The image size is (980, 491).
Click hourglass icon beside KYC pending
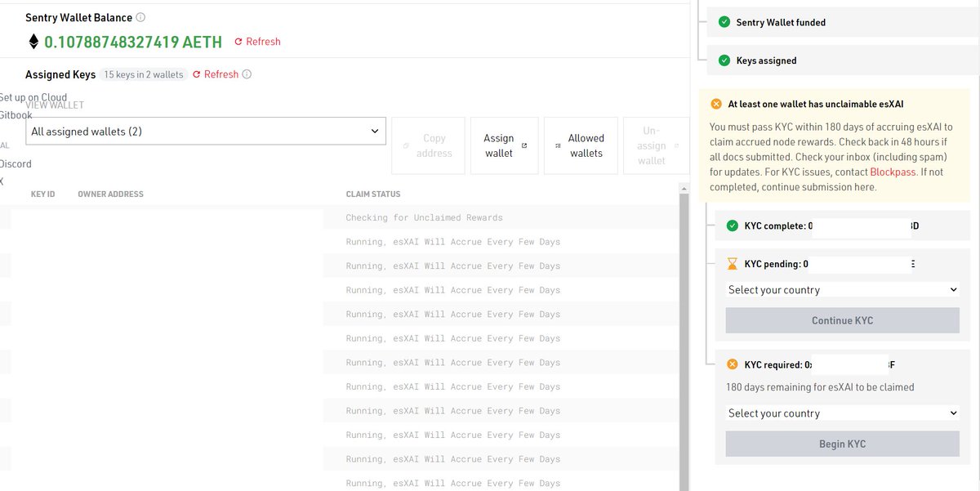pos(732,264)
